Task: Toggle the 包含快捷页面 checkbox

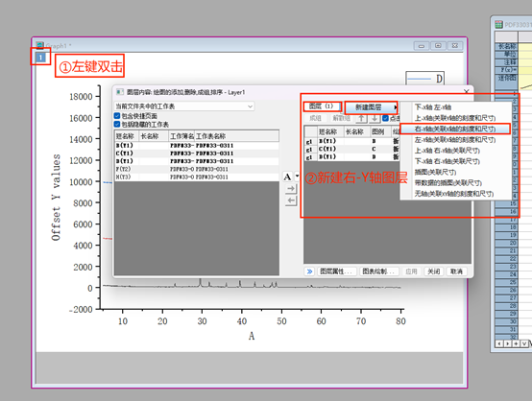Action: (x=117, y=115)
